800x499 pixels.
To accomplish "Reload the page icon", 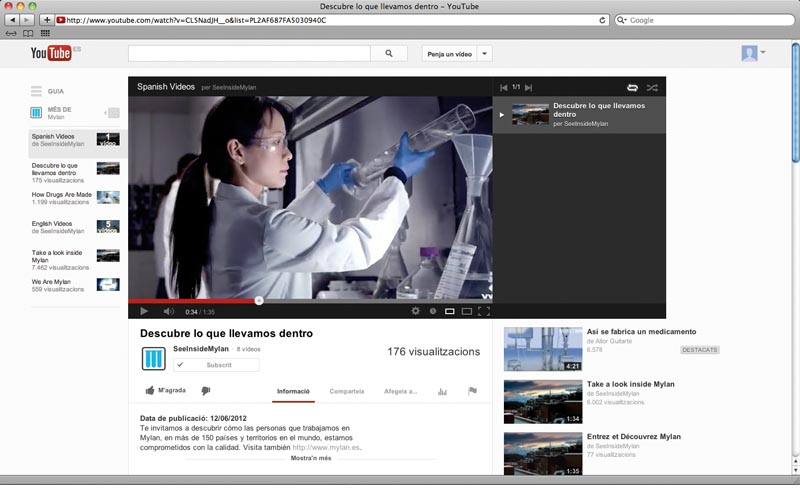I will [x=602, y=20].
